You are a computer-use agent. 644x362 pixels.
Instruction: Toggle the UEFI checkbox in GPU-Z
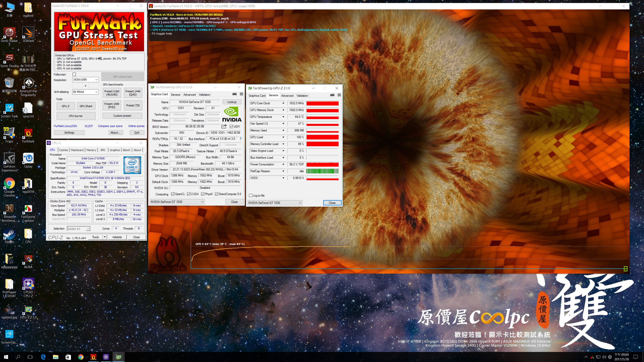click(x=231, y=126)
